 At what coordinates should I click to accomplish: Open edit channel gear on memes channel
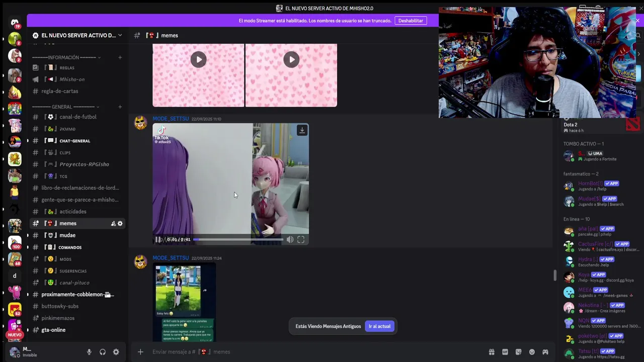pos(120,224)
